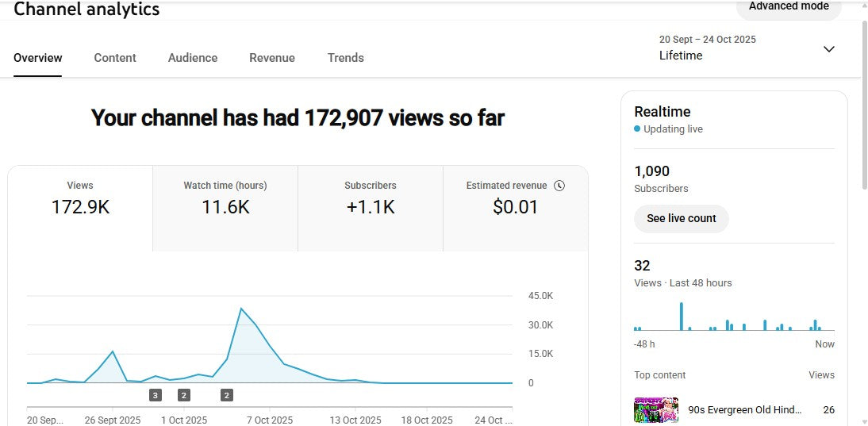Click the clock icon beside Estimated revenue
The width and height of the screenshot is (868, 426).
[559, 186]
